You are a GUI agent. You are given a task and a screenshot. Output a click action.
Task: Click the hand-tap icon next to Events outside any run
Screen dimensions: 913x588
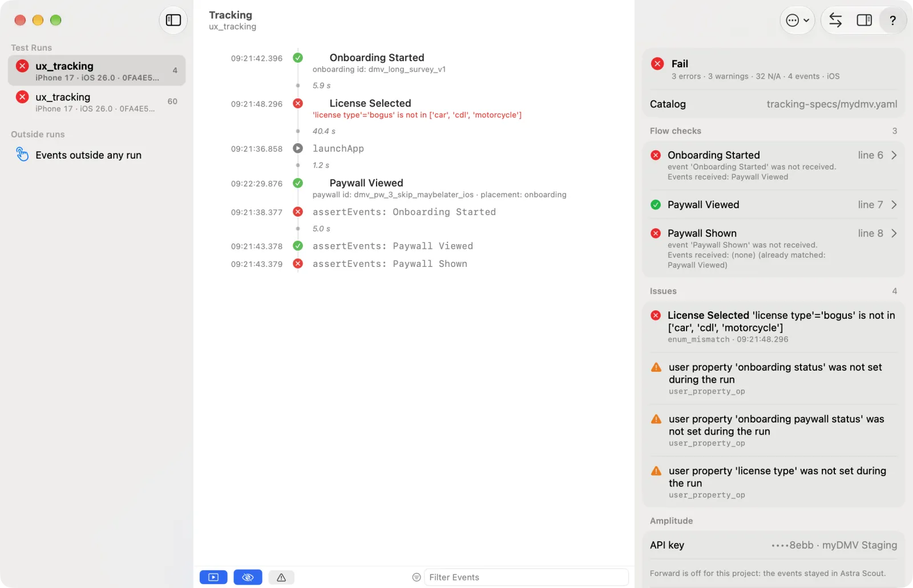[22, 155]
